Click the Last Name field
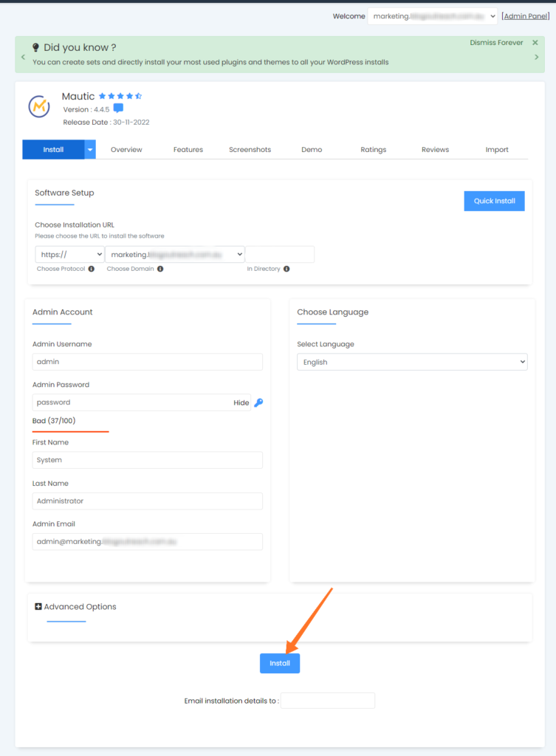 (x=148, y=501)
